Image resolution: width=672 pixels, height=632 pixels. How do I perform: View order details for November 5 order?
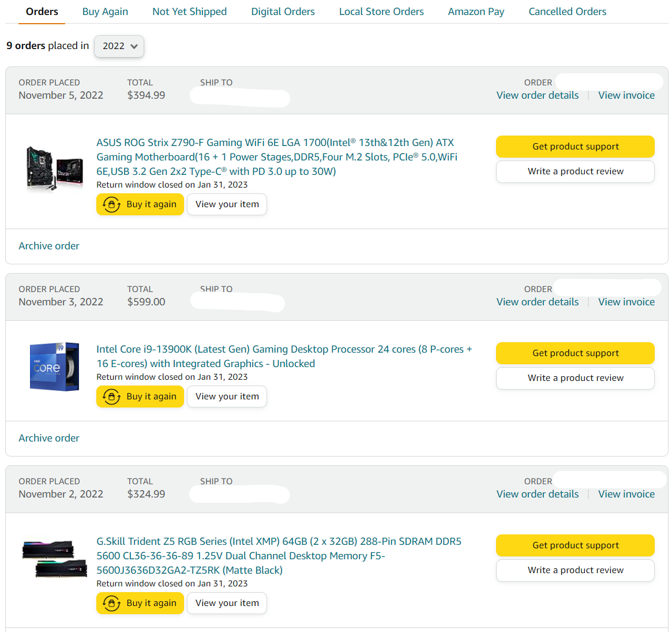(537, 95)
